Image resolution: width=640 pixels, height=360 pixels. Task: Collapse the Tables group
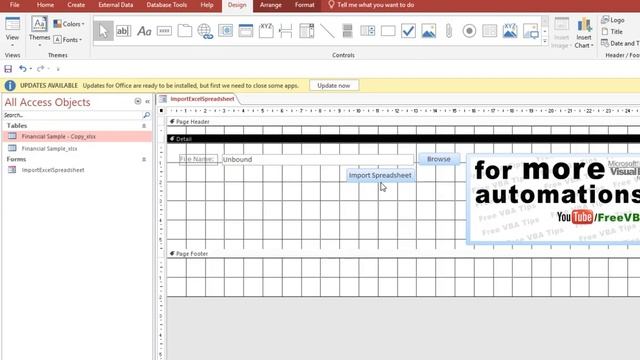[144, 126]
